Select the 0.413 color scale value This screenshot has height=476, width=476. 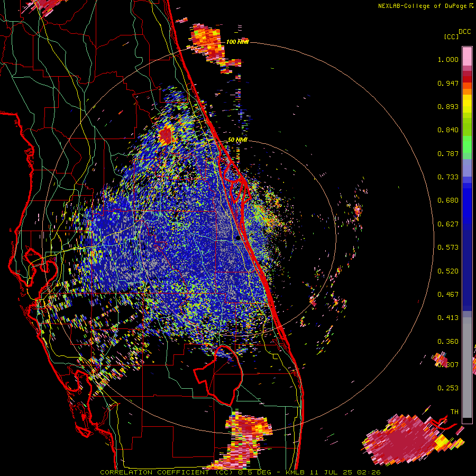click(448, 318)
